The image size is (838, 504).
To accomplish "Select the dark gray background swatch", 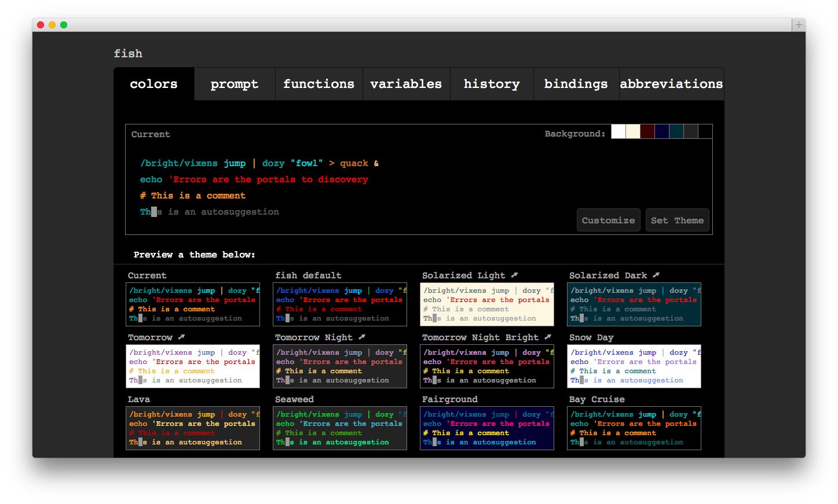I will (x=691, y=131).
